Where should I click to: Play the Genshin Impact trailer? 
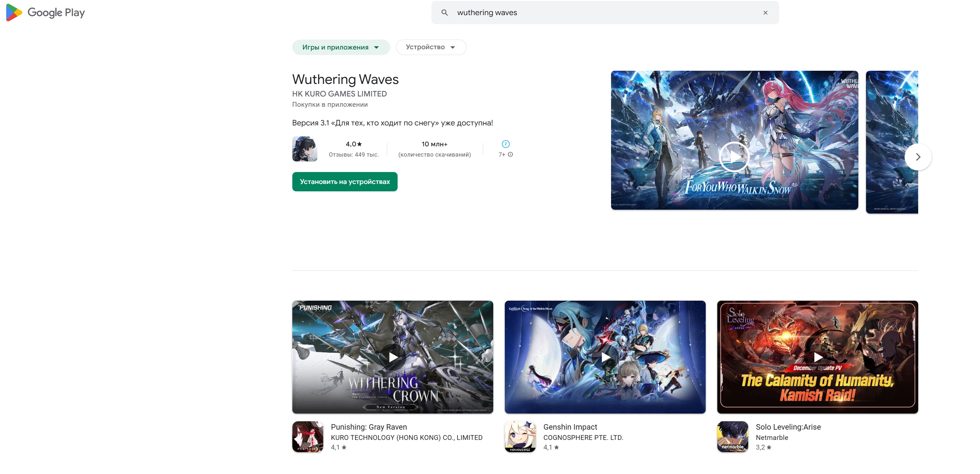coord(605,357)
